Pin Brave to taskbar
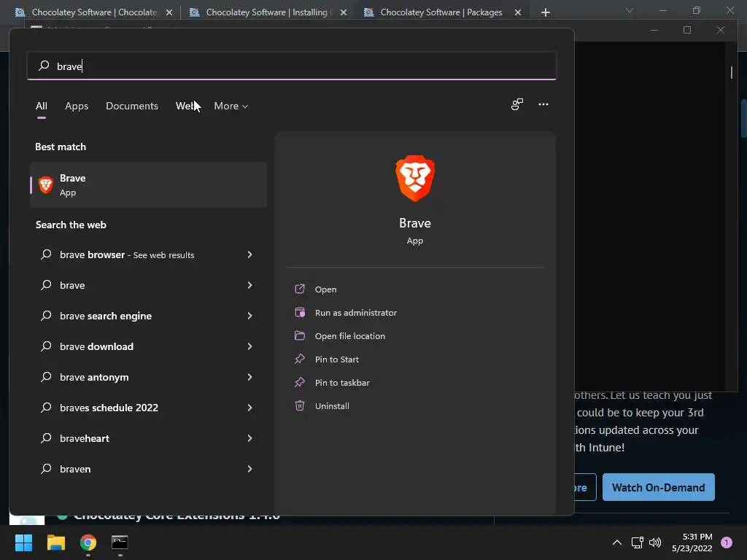This screenshot has width=747, height=560. 341,382
